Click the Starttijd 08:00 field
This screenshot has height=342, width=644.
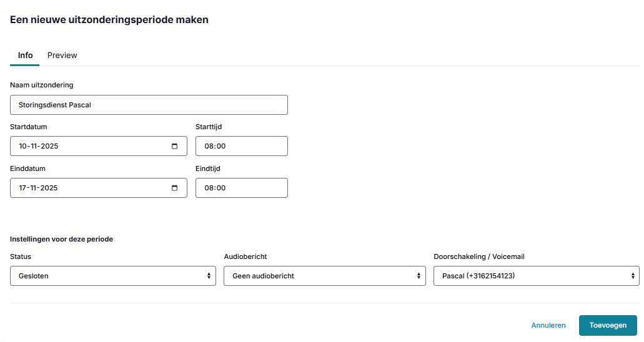tap(242, 146)
